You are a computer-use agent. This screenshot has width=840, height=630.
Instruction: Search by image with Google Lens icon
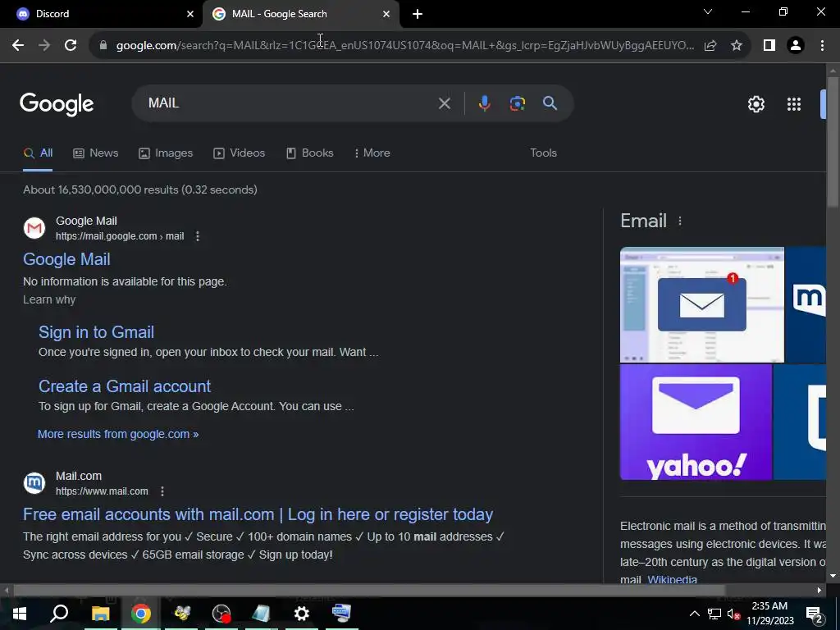(517, 103)
